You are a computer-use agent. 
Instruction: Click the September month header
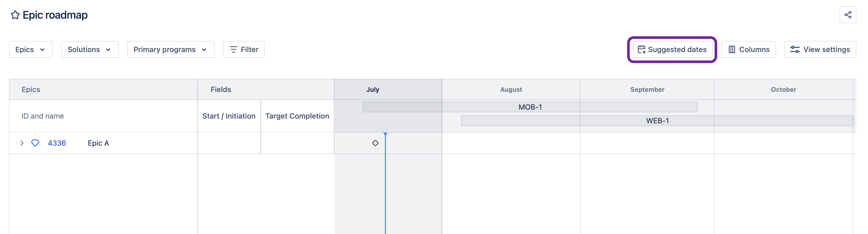click(647, 89)
